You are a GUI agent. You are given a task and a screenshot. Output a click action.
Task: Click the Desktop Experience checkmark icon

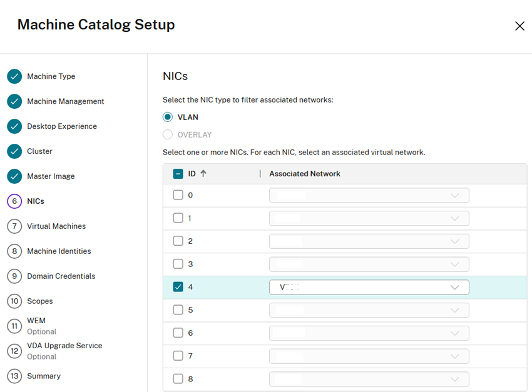point(14,126)
